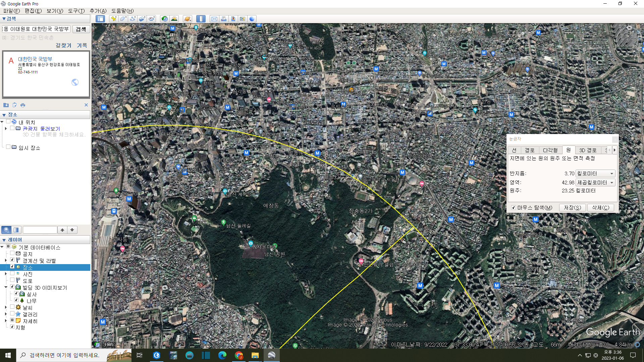
Task: Switch to the 다각형 ruler tab
Action: 550,150
